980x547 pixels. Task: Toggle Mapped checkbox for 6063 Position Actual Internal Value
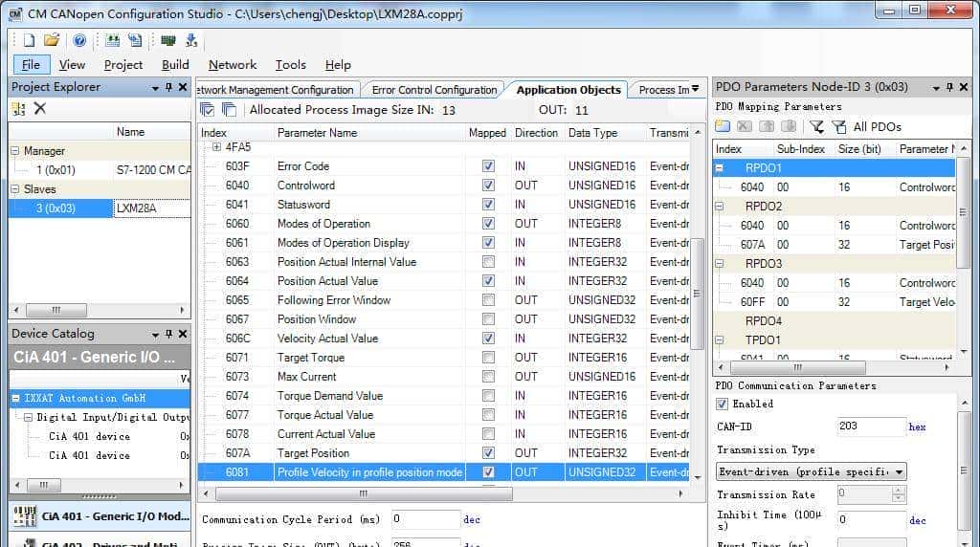489,262
